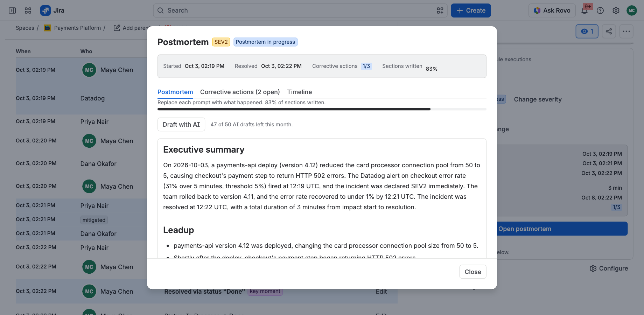Click the Jira logo
This screenshot has width=644, height=315.
[x=52, y=10]
